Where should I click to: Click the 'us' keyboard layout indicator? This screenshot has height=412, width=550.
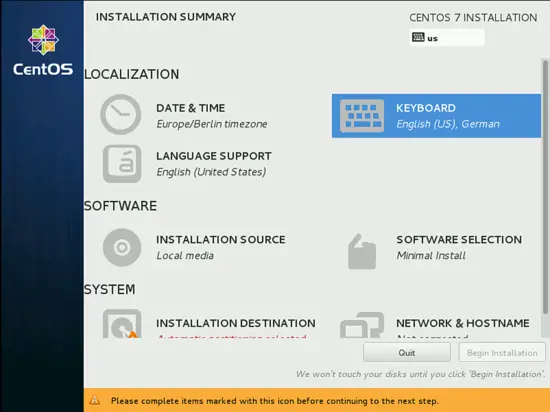coord(447,38)
